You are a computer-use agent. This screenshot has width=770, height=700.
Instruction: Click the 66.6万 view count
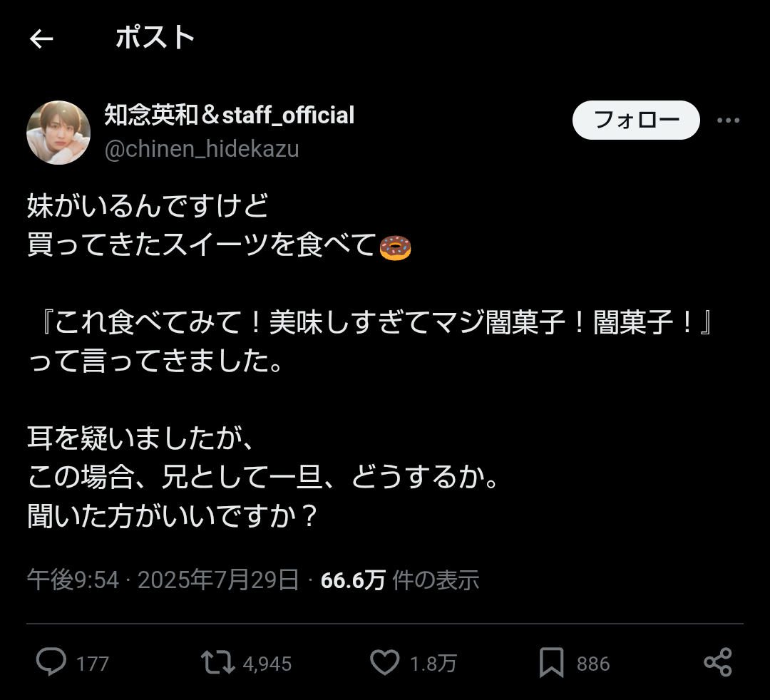353,580
